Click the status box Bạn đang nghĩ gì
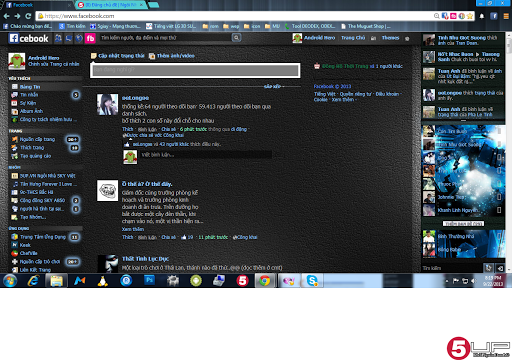The height and width of the screenshot is (360, 512). [x=195, y=70]
